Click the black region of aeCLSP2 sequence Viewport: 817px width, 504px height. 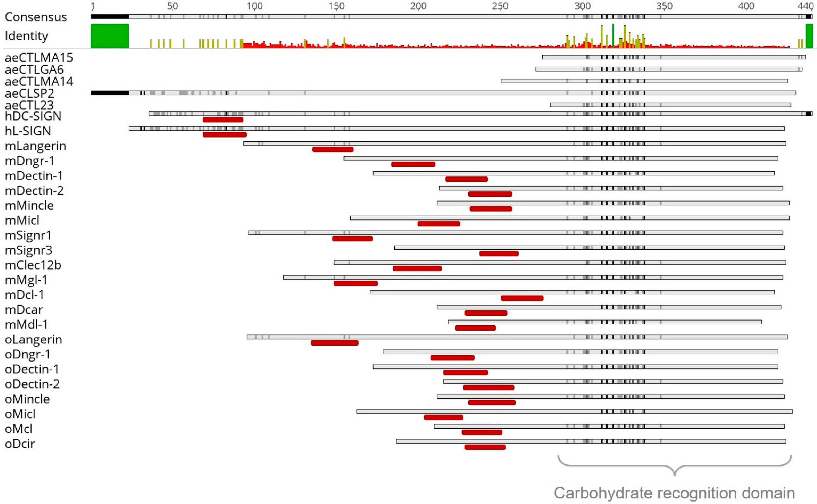(x=110, y=93)
